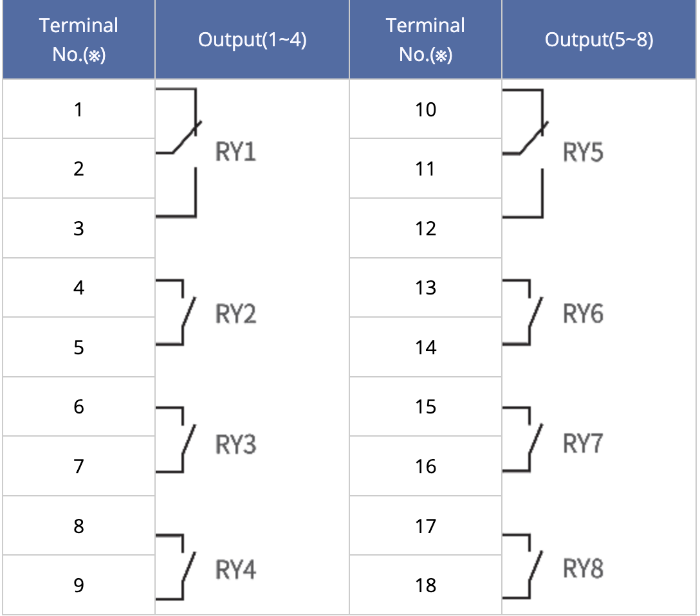
Task: Click terminal number 1 cell
Action: (x=78, y=109)
